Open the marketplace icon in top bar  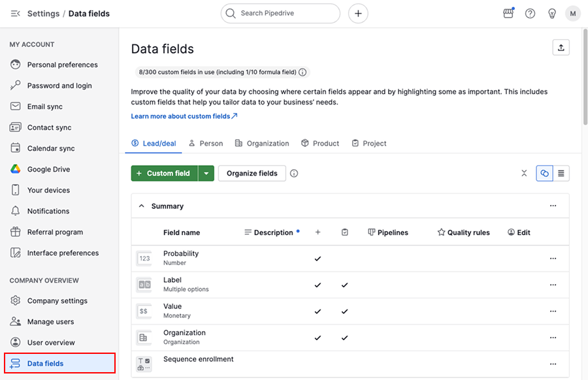point(508,14)
